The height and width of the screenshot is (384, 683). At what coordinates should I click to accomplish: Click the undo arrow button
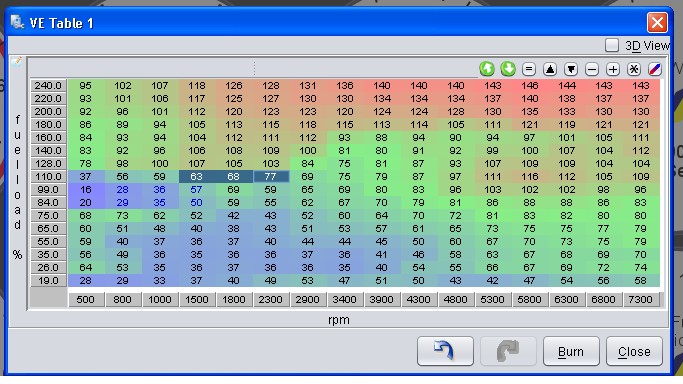click(x=445, y=351)
